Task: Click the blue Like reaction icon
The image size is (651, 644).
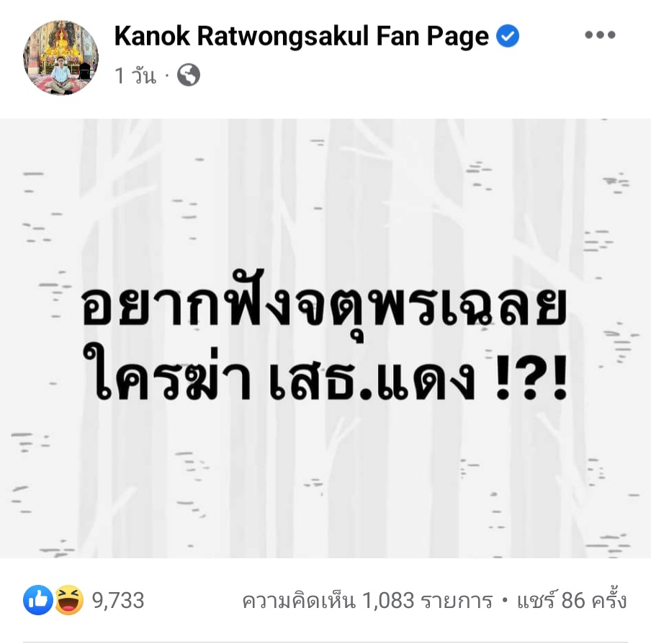Action: 38,600
